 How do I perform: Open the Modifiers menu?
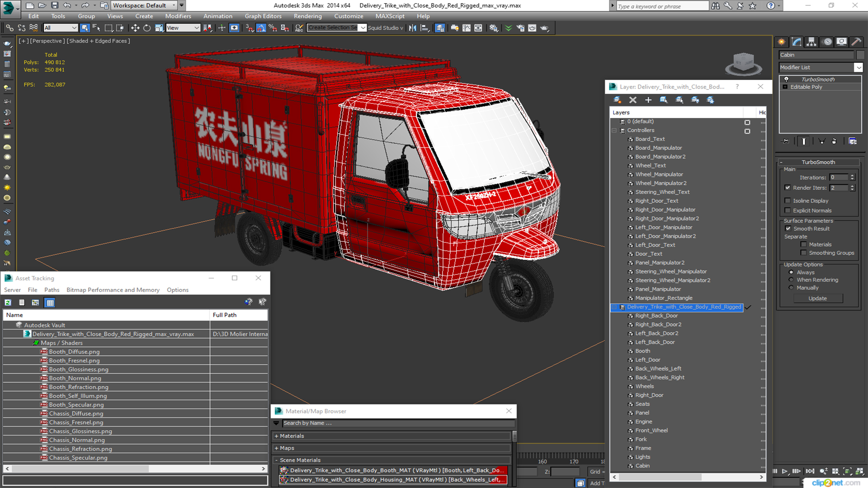[x=178, y=16]
